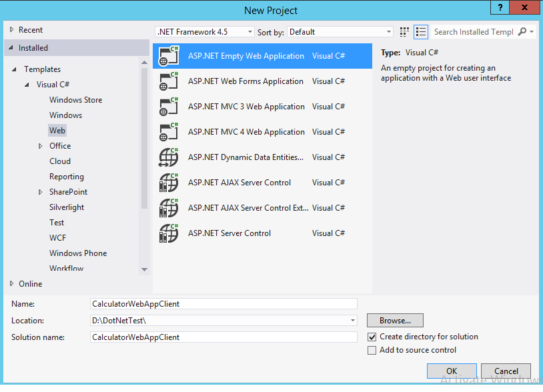Select the Windows Store category

coord(75,100)
